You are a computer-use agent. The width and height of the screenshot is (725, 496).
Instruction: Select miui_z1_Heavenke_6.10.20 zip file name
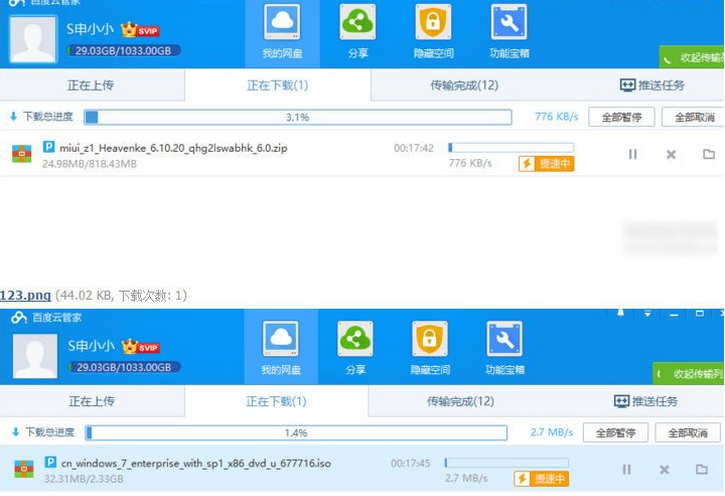click(173, 148)
